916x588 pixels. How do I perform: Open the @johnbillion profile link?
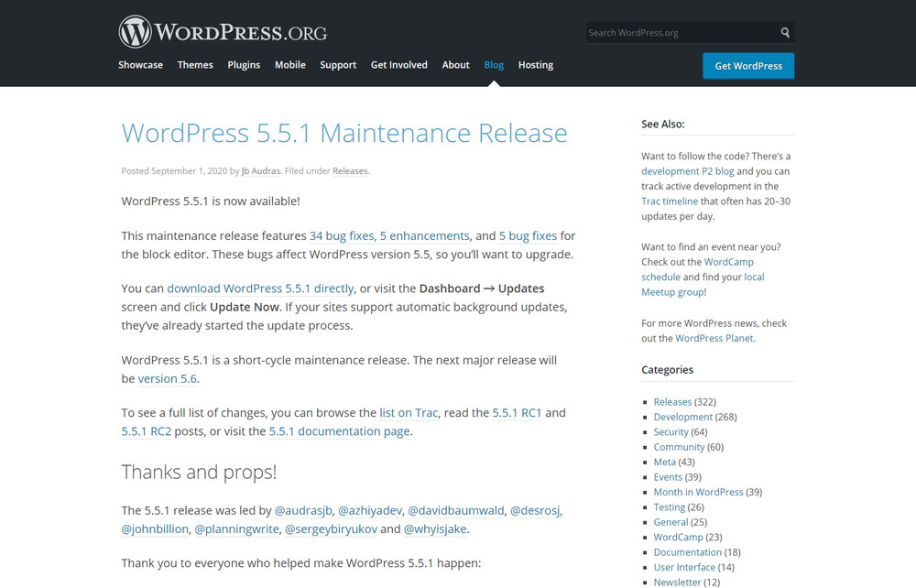pyautogui.click(x=155, y=529)
